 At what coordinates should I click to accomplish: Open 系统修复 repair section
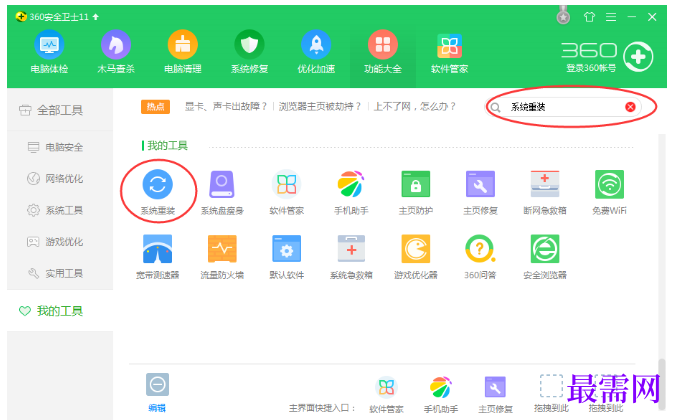pyautogui.click(x=249, y=52)
